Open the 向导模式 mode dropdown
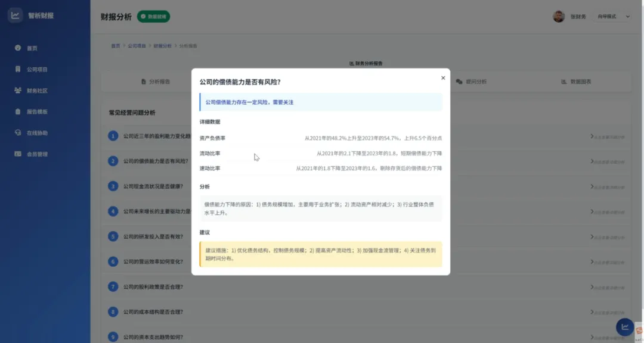The image size is (644, 343). pos(613,17)
